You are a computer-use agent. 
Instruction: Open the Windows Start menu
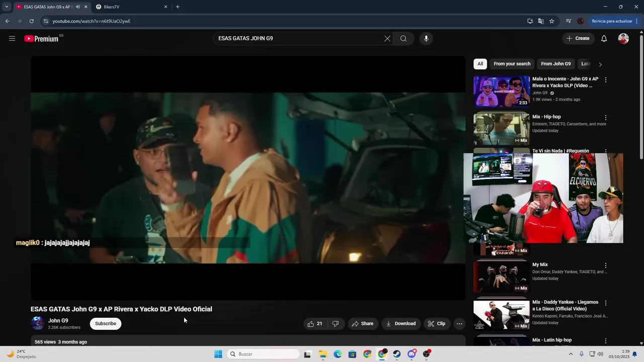[218, 354]
